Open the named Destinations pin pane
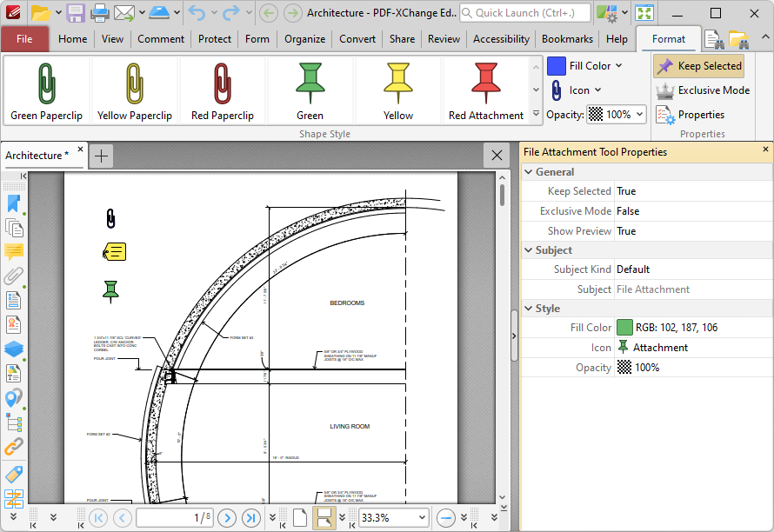The image size is (774, 532). click(x=13, y=397)
